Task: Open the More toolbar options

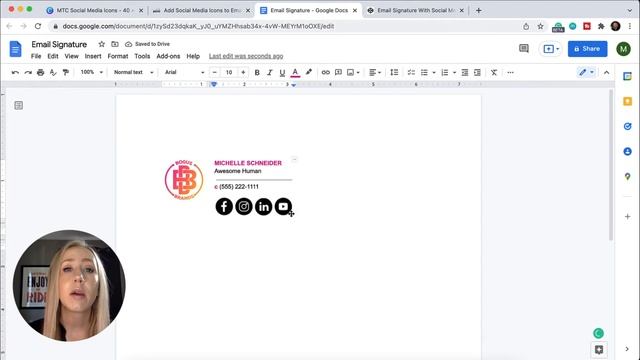Action: (510, 73)
